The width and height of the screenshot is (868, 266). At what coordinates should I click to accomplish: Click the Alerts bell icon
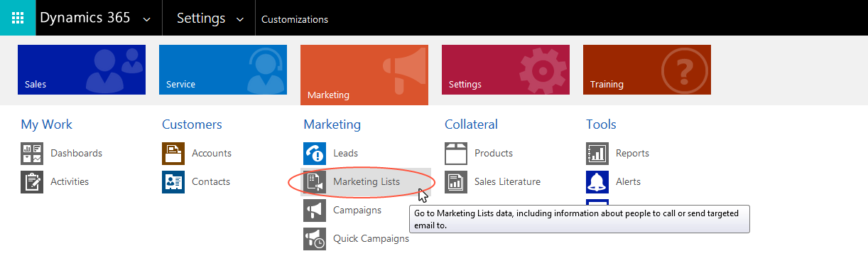point(597,182)
